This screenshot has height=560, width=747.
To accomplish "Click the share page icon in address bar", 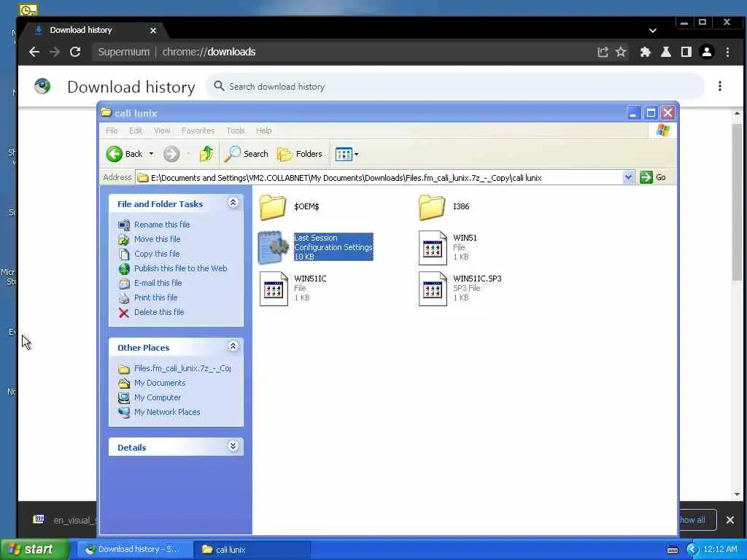I will point(603,52).
